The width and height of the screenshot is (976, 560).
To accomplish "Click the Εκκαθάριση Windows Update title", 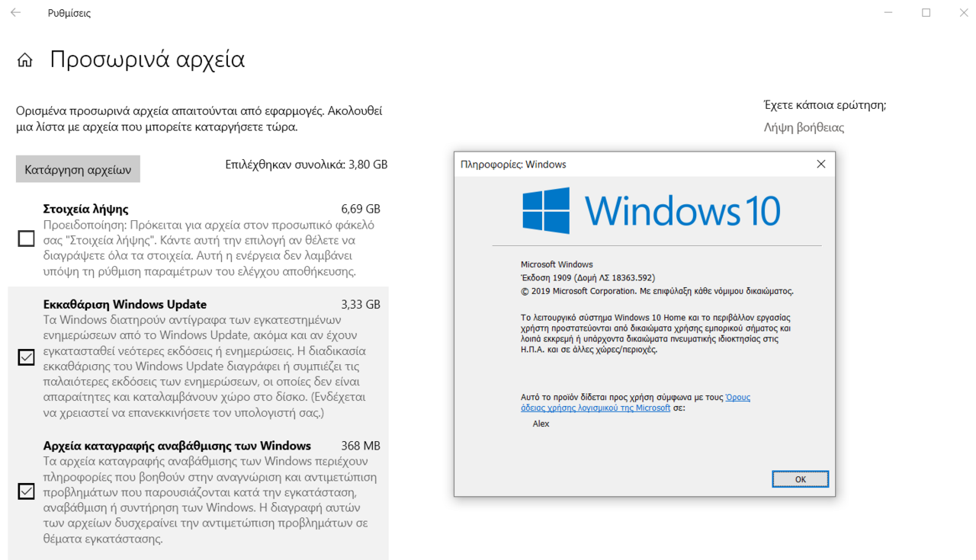I will pos(125,304).
